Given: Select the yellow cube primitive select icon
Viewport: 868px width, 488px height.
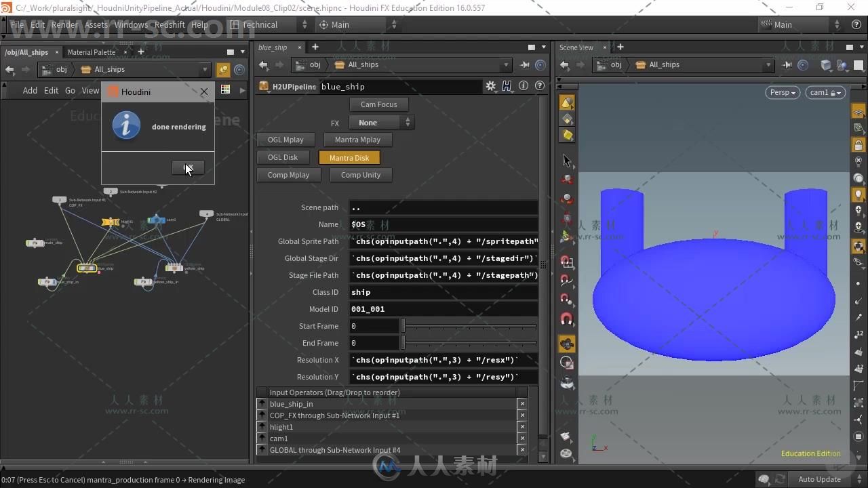Looking at the screenshot, I should pos(567,136).
